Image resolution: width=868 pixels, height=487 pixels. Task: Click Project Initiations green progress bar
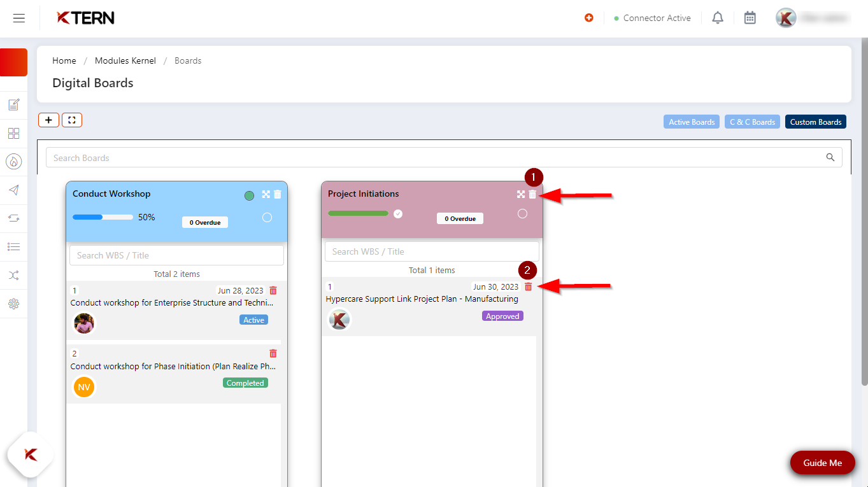(x=358, y=213)
